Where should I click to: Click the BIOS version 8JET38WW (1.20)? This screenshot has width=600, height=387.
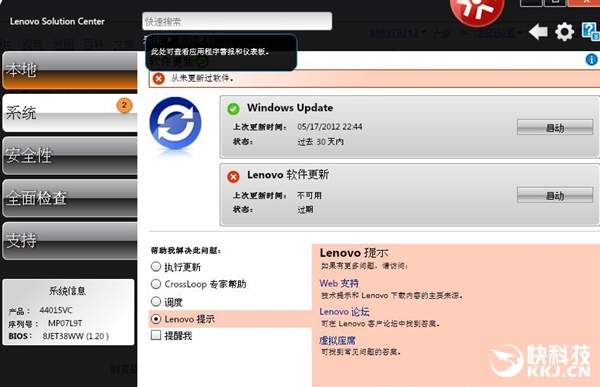(x=76, y=336)
